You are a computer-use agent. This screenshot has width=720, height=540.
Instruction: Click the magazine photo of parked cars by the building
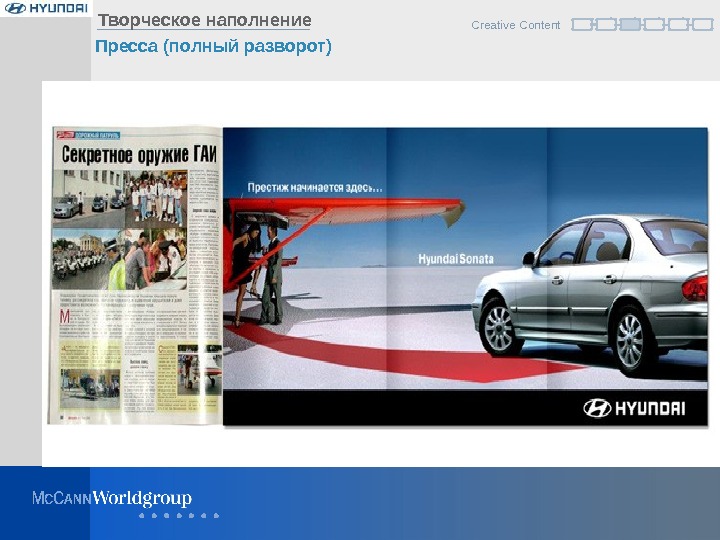click(x=89, y=198)
